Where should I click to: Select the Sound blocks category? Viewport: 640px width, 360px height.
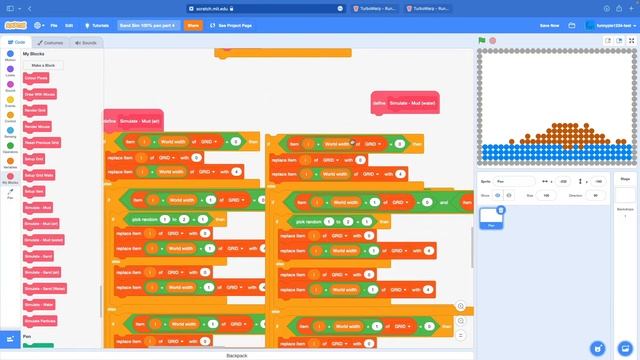(10, 86)
